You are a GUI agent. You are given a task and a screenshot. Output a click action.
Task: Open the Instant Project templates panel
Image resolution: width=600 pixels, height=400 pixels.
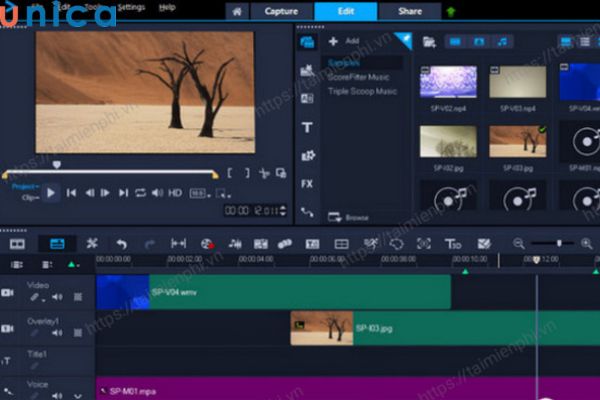(x=307, y=70)
